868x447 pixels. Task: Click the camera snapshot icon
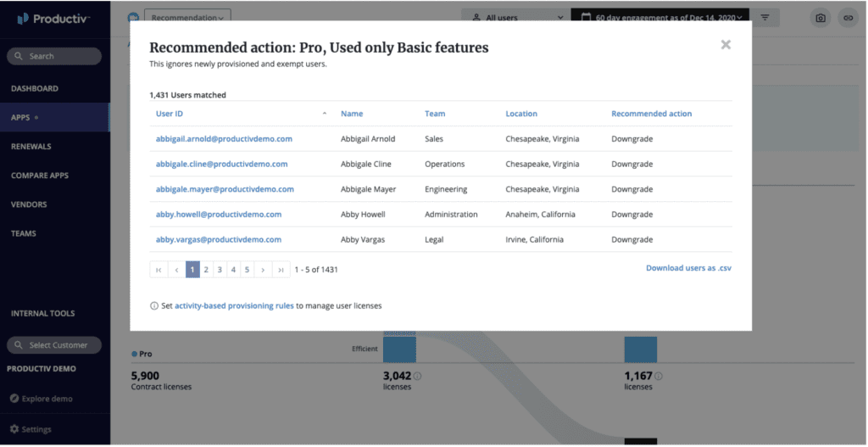click(820, 18)
